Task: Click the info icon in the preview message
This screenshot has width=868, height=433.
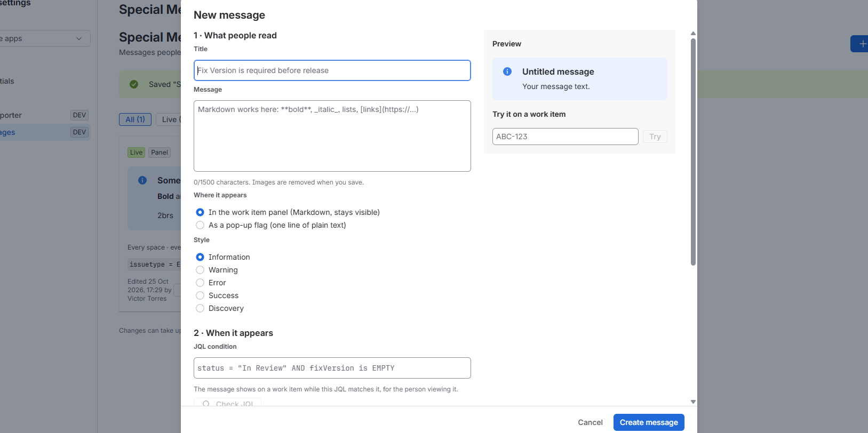Action: (x=507, y=71)
